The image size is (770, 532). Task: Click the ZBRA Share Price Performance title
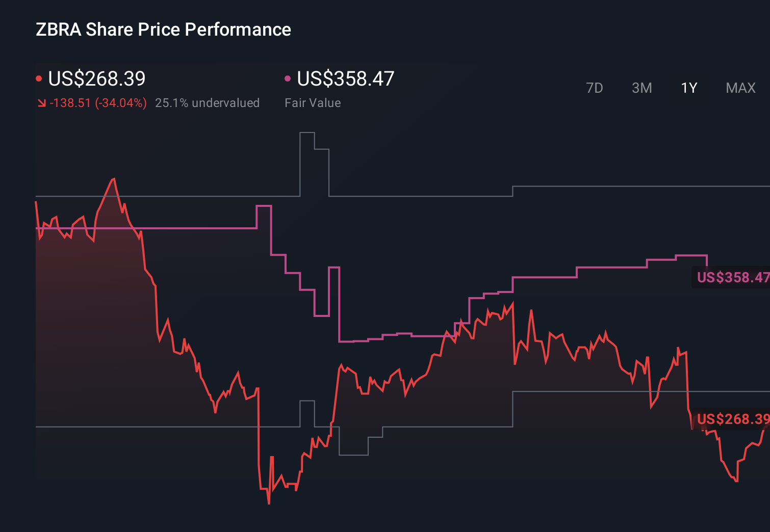point(163,30)
